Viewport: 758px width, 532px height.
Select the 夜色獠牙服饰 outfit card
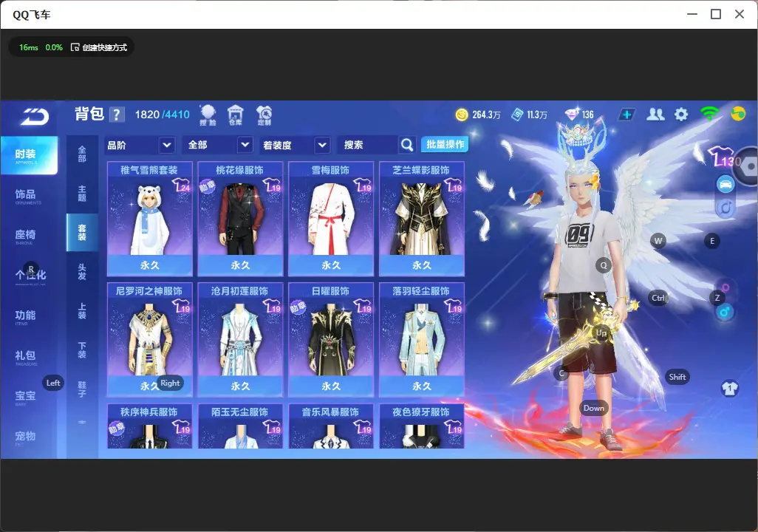pos(422,426)
